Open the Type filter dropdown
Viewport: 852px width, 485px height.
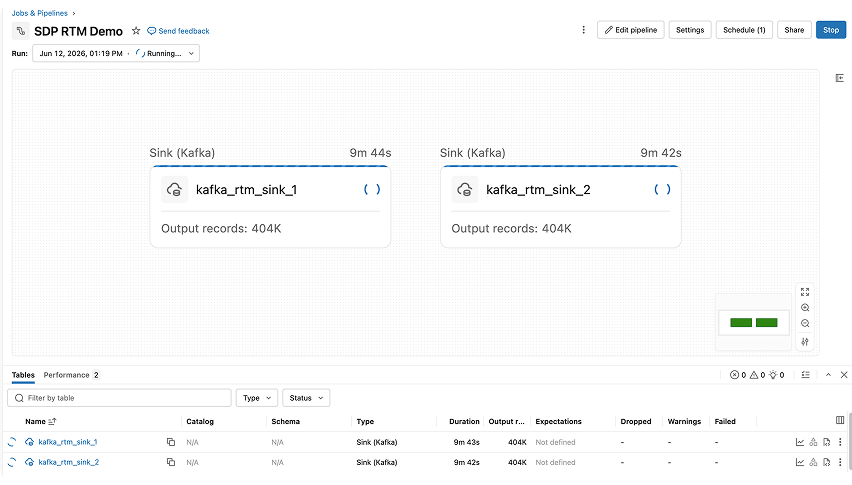[256, 398]
